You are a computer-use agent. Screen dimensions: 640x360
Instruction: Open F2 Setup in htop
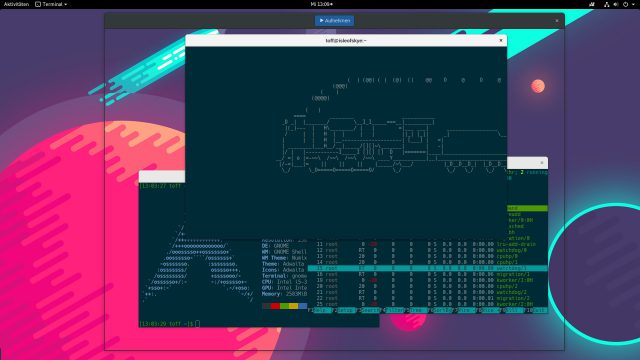click(x=345, y=311)
